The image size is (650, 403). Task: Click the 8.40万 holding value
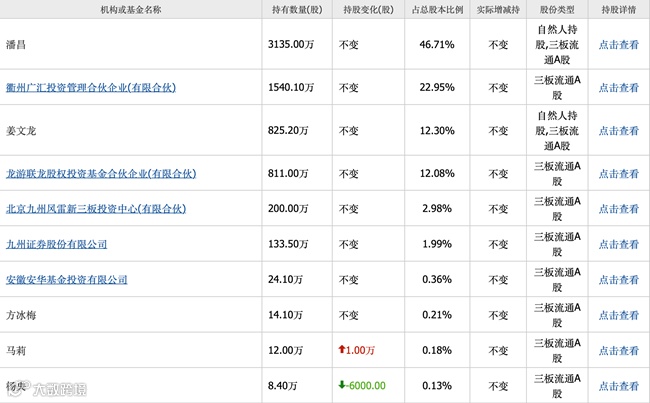click(x=282, y=386)
